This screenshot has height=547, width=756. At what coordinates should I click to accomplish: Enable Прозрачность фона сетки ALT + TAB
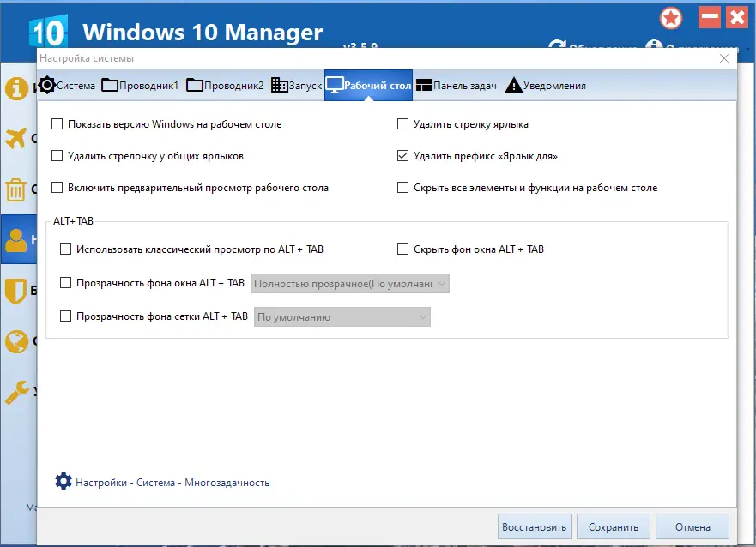click(x=65, y=316)
